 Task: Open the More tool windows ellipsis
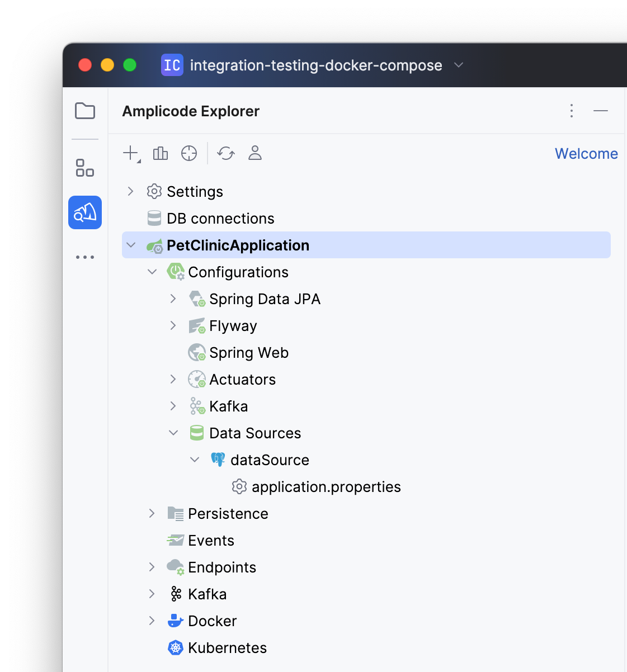point(85,257)
